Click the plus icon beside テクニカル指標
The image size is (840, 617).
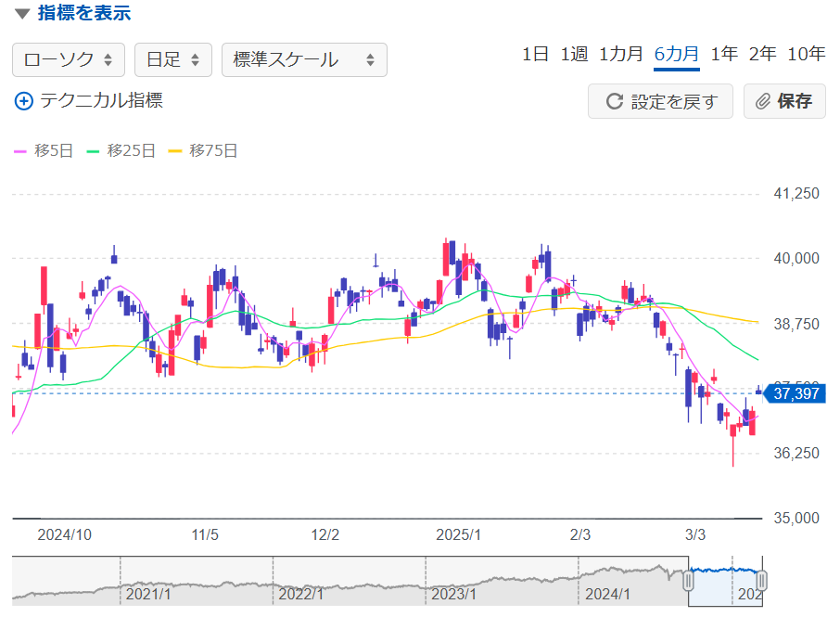(x=24, y=101)
